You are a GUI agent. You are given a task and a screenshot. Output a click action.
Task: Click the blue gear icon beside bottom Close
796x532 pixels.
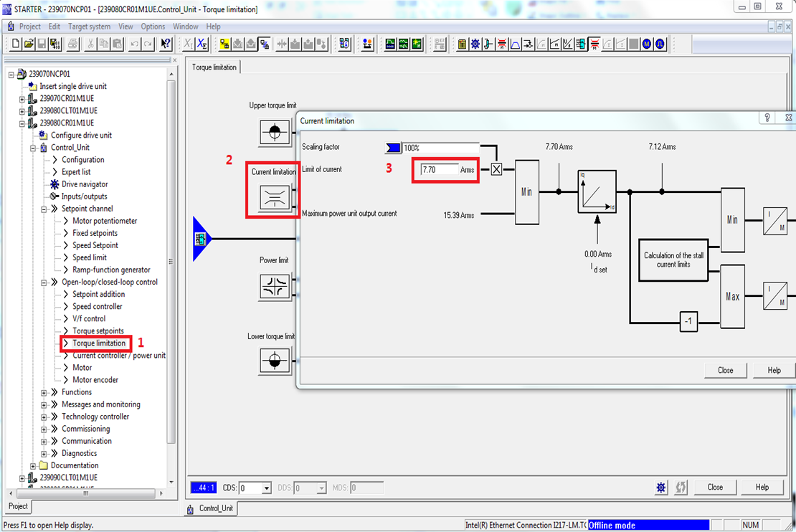660,488
